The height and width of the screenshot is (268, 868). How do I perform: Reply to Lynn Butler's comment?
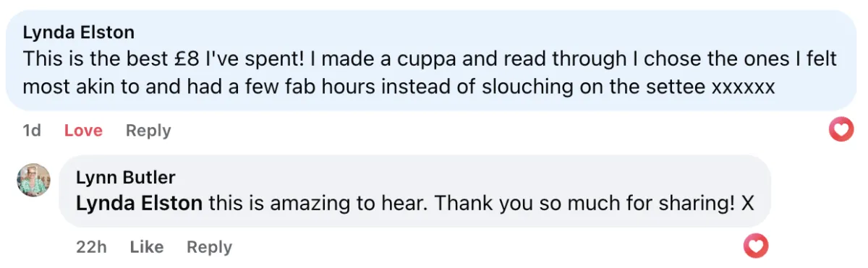[209, 247]
